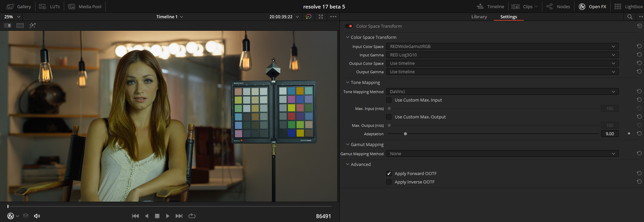This screenshot has width=644, height=222.
Task: Jump to last frame in viewer
Action: [x=179, y=216]
